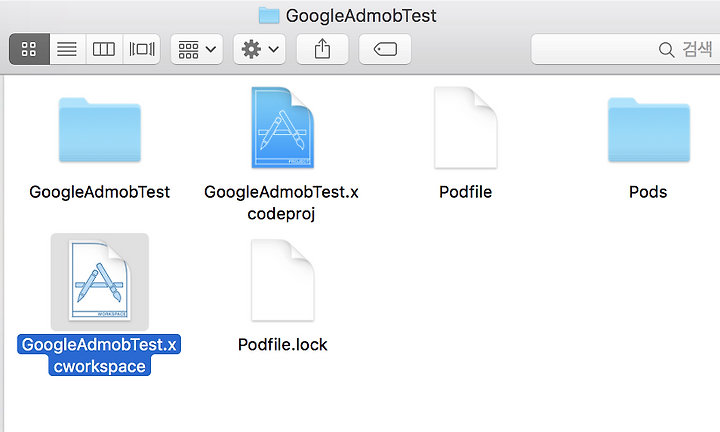
Task: Click the GoogleAdmobTest.xcodeproj file name
Action: (281, 202)
